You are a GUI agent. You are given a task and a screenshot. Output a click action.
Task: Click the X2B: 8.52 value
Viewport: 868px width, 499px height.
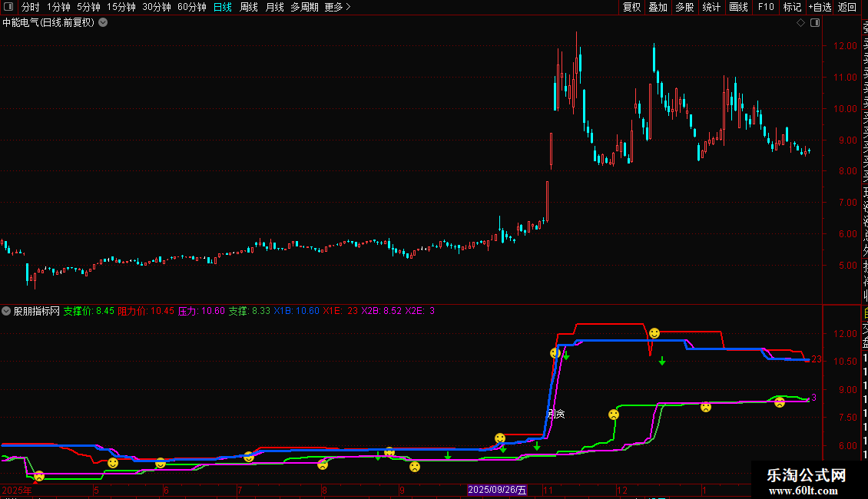(382, 311)
